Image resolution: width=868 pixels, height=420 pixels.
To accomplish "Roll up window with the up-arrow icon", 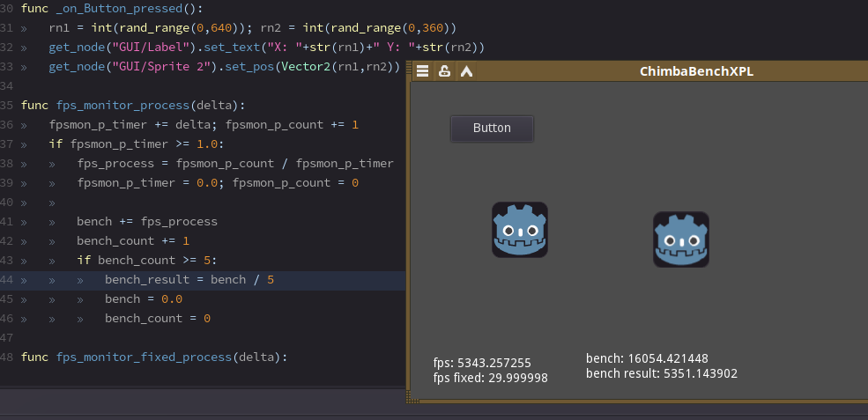I will coord(467,71).
